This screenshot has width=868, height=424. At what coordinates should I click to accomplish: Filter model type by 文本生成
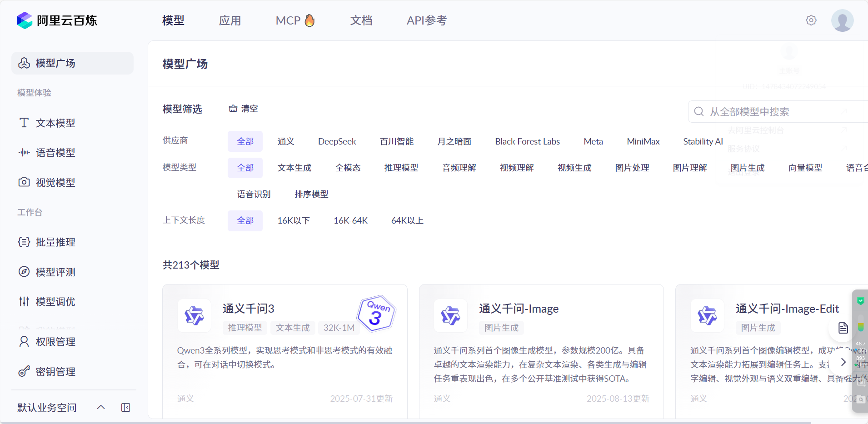[294, 168]
